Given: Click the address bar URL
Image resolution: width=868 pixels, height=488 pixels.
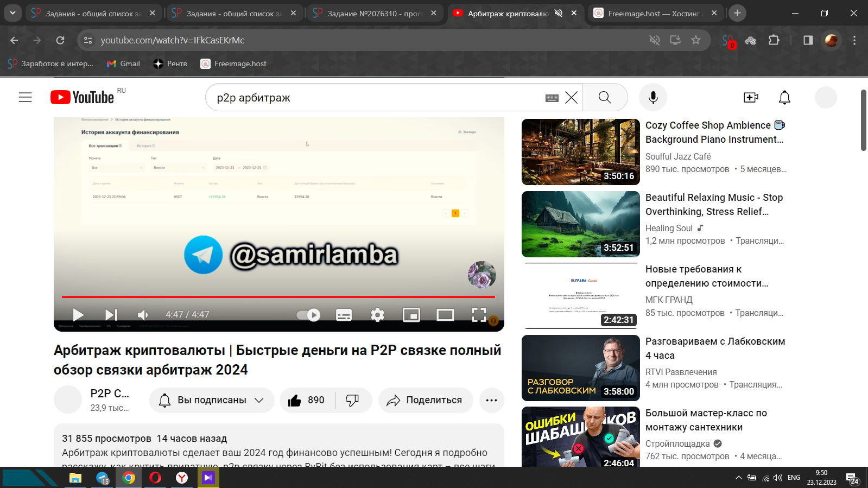Looking at the screenshot, I should click(x=172, y=40).
